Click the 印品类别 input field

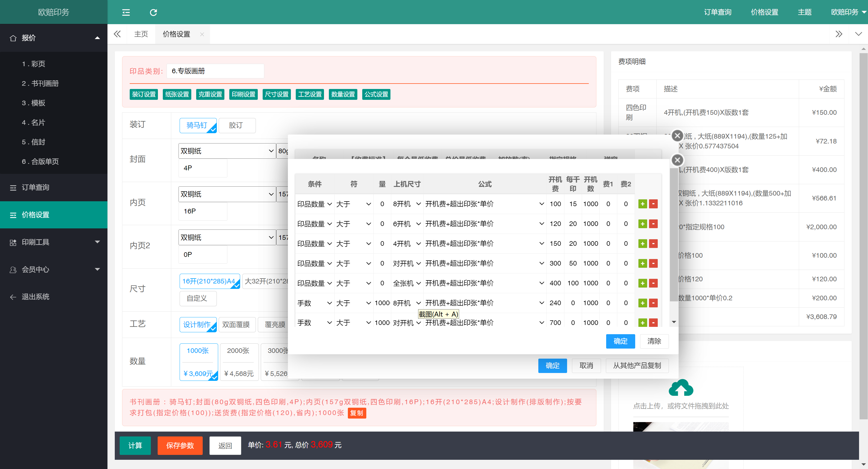coord(215,71)
